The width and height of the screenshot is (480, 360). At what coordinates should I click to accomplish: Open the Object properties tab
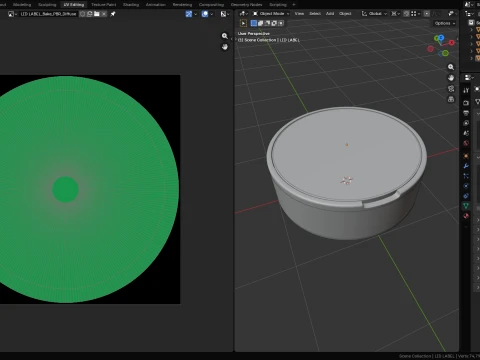click(x=466, y=156)
